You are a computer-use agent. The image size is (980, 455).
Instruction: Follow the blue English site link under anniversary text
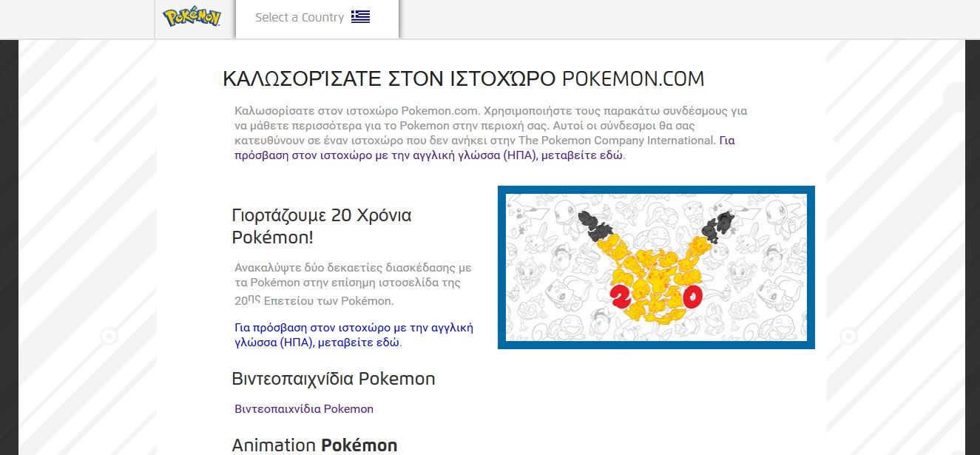point(354,335)
